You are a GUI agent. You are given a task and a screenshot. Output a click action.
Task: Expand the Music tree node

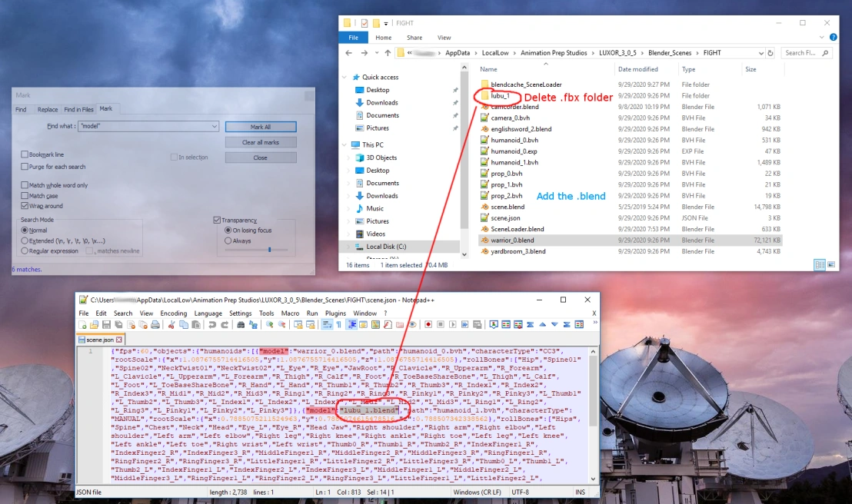(x=349, y=208)
